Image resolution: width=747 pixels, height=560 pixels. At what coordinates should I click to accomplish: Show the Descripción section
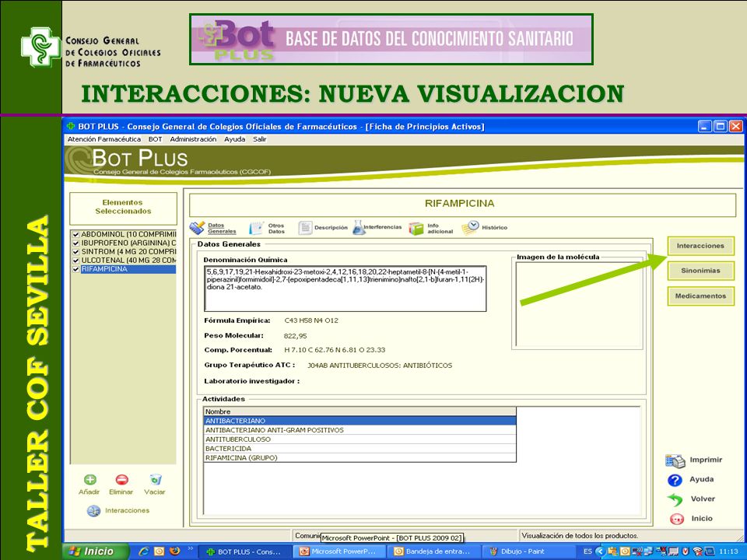[323, 228]
